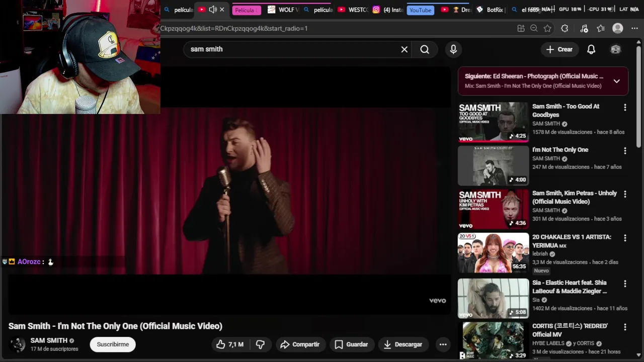Open browser extensions puzzle icon
This screenshot has width=644, height=362.
tap(565, 29)
